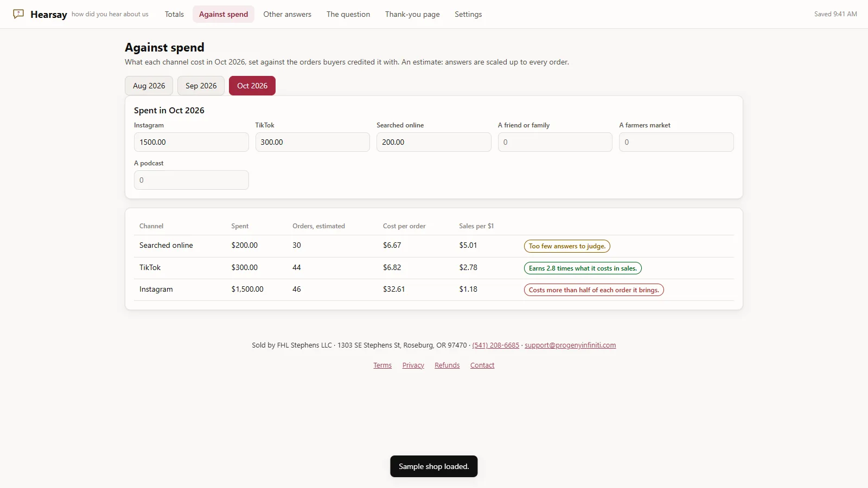Screen dimensions: 868x488
Task: Open the Totals tab
Action: [x=174, y=14]
